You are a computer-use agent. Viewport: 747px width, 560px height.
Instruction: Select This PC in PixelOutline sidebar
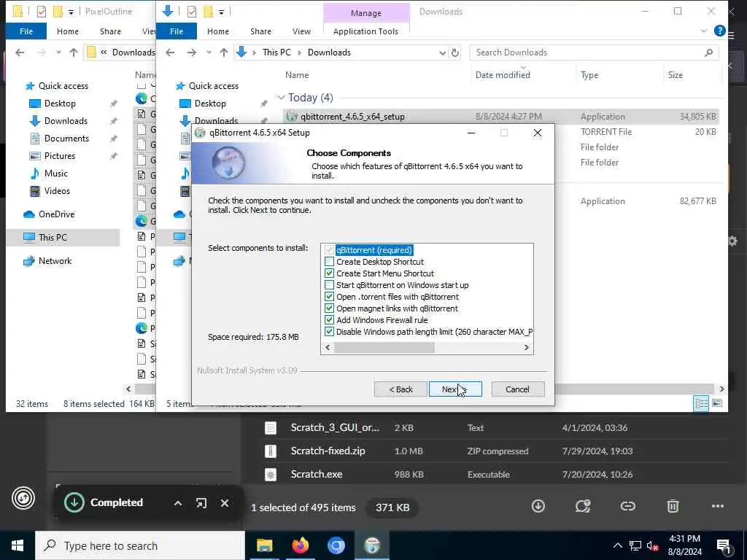coord(53,237)
